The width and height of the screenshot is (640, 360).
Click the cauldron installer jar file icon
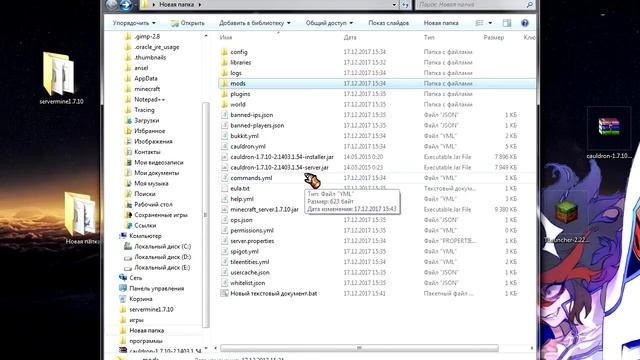coord(224,157)
